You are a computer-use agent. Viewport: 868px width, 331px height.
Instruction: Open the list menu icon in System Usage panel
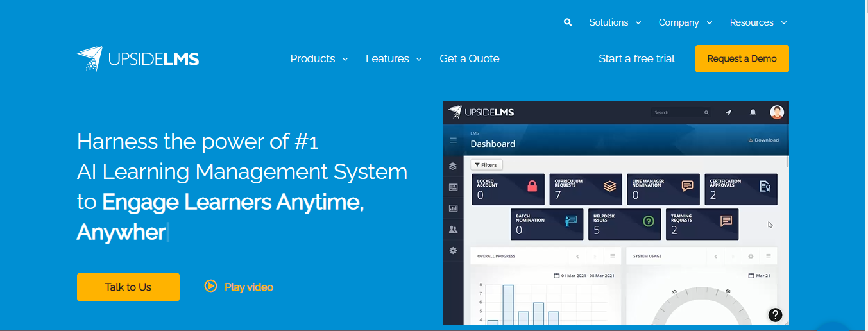[x=768, y=256]
